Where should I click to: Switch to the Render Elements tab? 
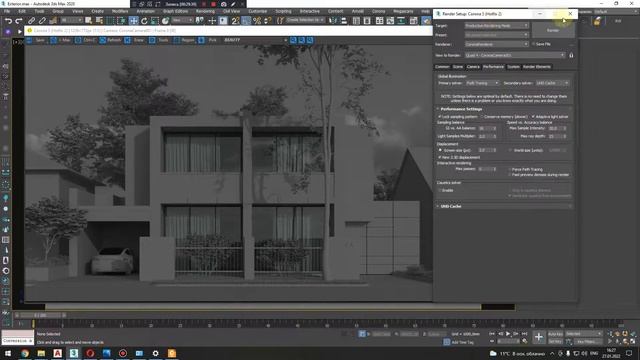[537, 67]
